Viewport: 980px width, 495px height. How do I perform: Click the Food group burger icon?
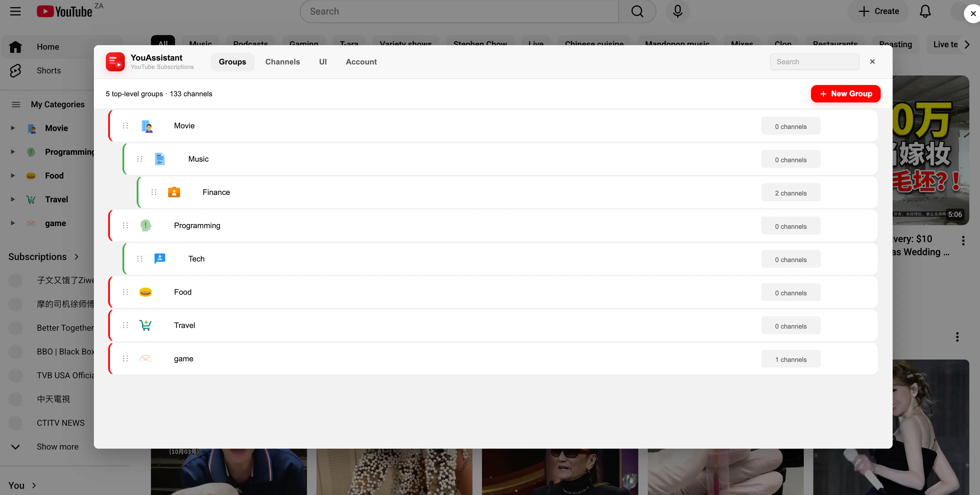[146, 292]
